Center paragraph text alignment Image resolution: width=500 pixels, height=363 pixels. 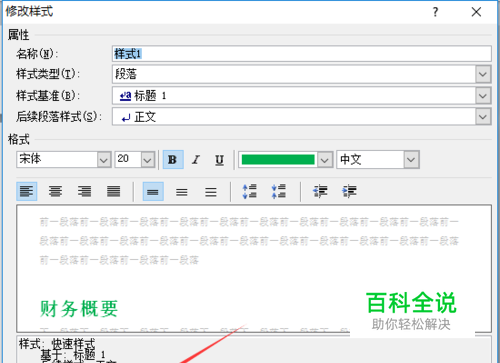tap(55, 191)
